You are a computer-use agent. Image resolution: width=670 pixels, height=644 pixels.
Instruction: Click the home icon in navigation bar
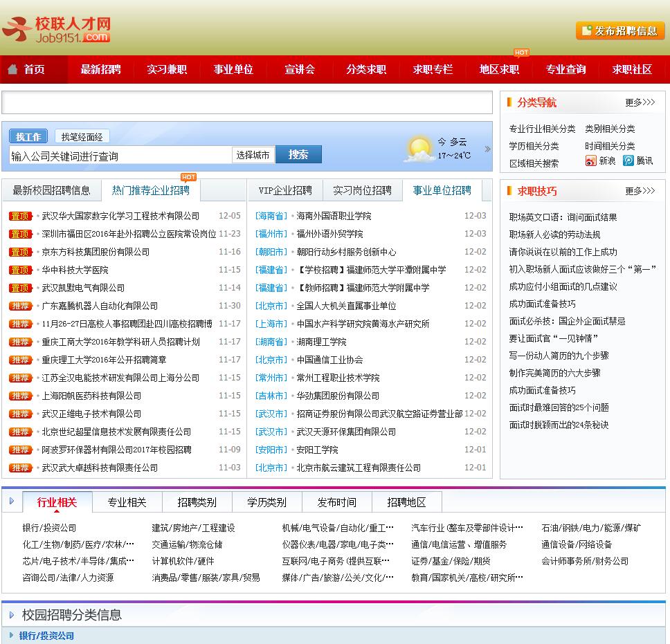pyautogui.click(x=12, y=69)
